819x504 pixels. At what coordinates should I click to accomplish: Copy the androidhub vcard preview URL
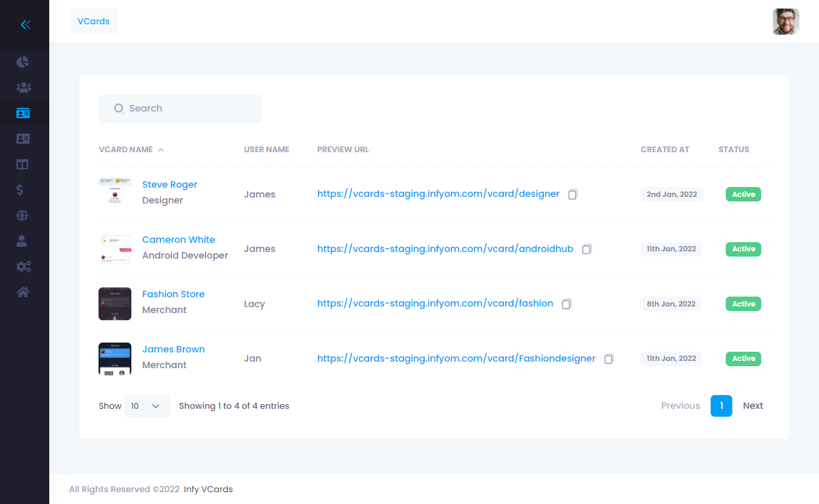tap(587, 249)
